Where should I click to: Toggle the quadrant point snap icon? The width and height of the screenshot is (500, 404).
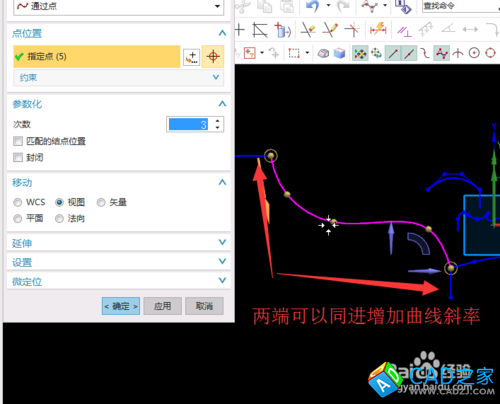coord(490,53)
